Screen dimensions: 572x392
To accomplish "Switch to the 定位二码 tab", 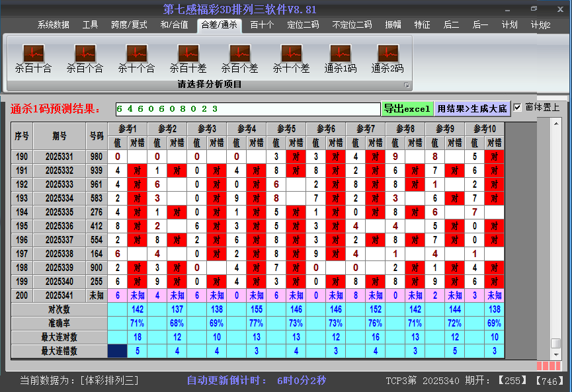I will [303, 25].
